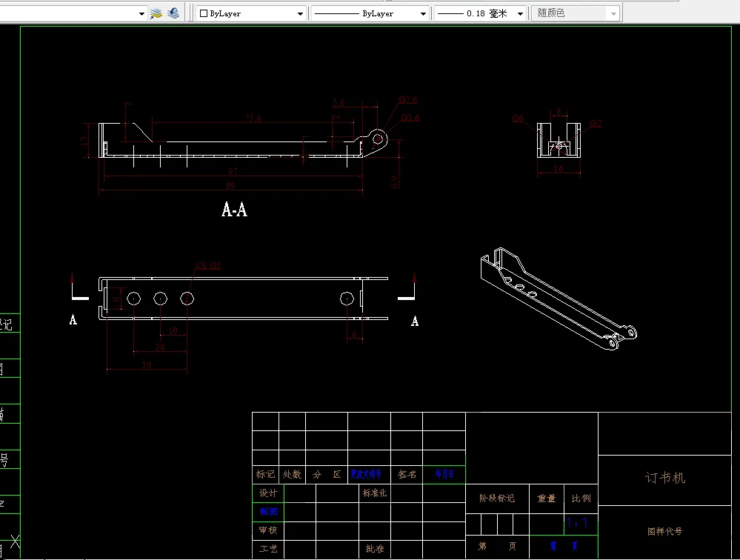Select the 99 overall length dimension
Image resolution: width=740 pixels, height=560 pixels.
230,185
